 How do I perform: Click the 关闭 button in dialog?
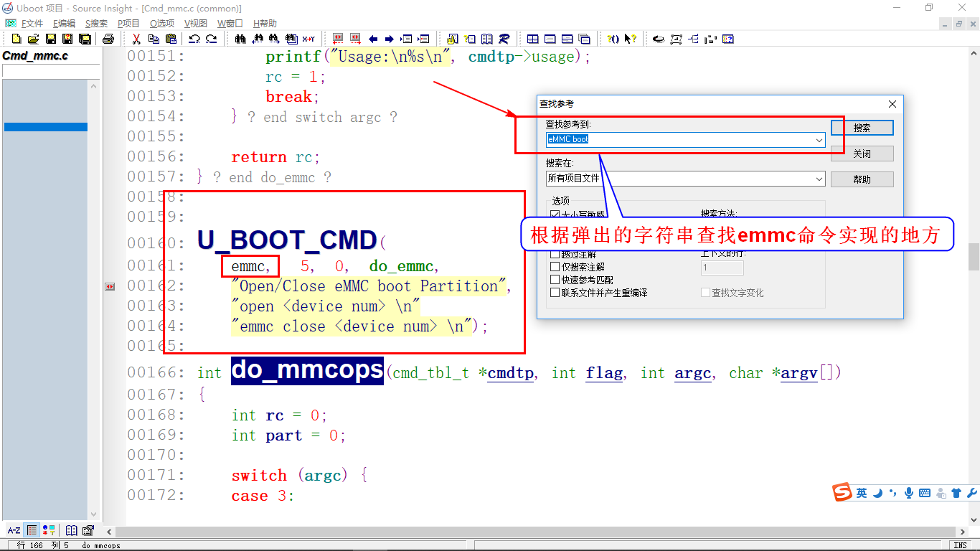click(x=862, y=154)
